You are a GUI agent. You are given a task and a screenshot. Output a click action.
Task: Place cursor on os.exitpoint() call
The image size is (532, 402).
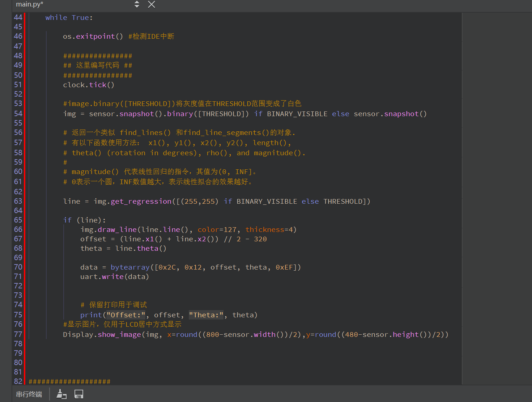pyautogui.click(x=93, y=36)
